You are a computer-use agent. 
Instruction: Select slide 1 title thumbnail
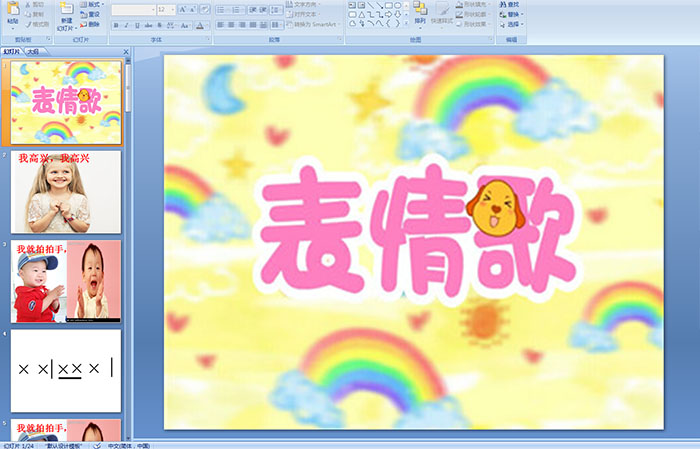click(x=66, y=103)
